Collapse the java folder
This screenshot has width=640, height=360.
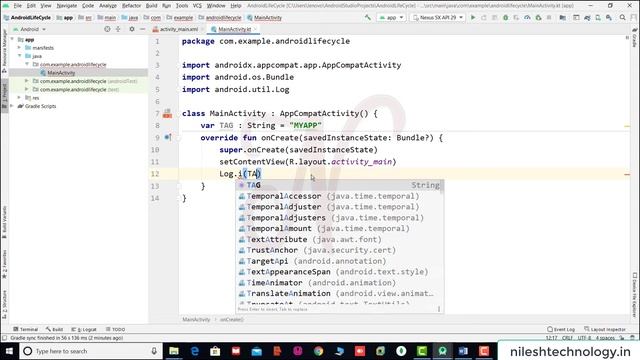[x=19, y=56]
